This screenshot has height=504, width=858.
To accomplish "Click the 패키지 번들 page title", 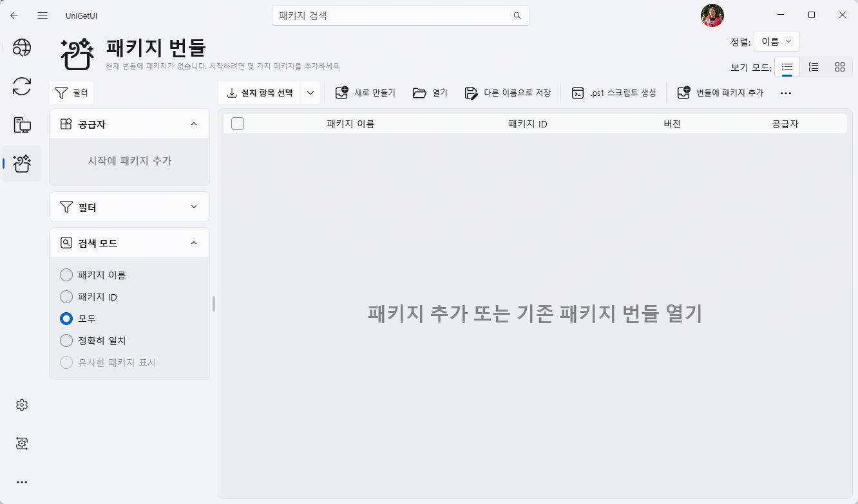I will tap(156, 48).
